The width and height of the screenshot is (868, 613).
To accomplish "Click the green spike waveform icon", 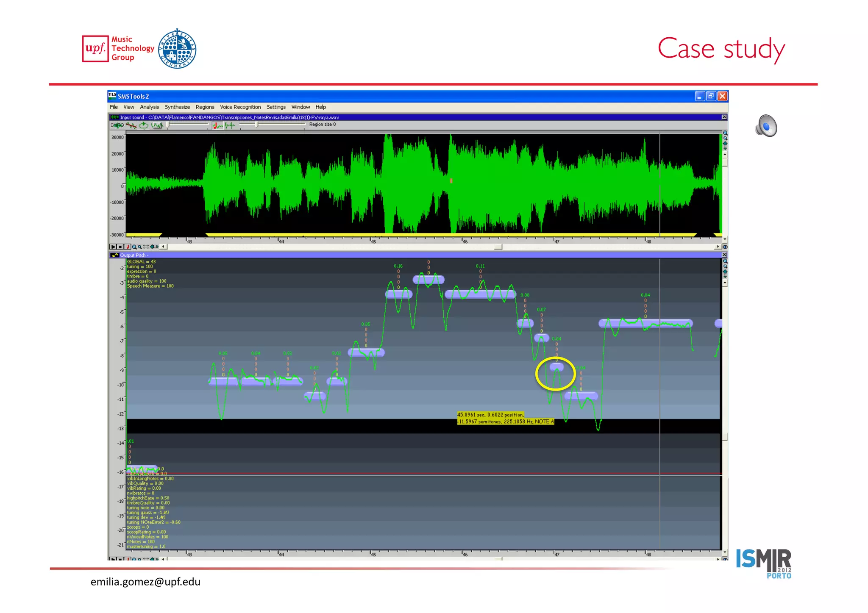I will tap(230, 125).
